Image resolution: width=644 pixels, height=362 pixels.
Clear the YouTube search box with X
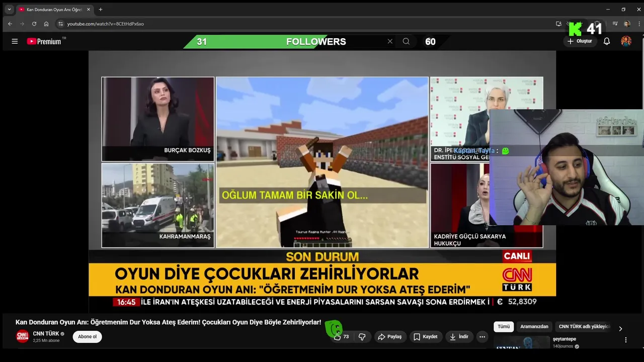tap(390, 41)
